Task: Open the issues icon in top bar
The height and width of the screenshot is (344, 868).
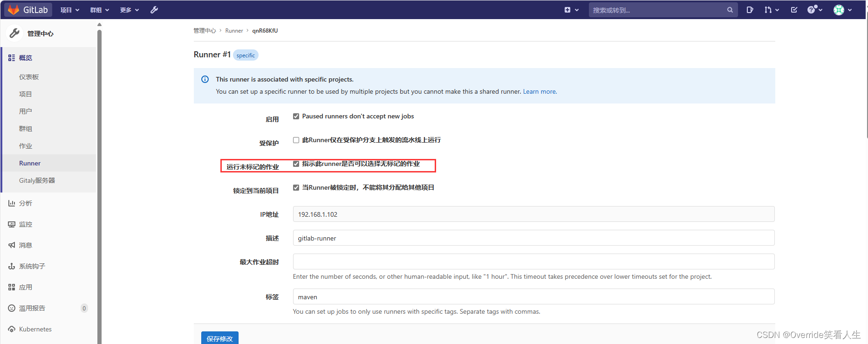Action: 750,10
